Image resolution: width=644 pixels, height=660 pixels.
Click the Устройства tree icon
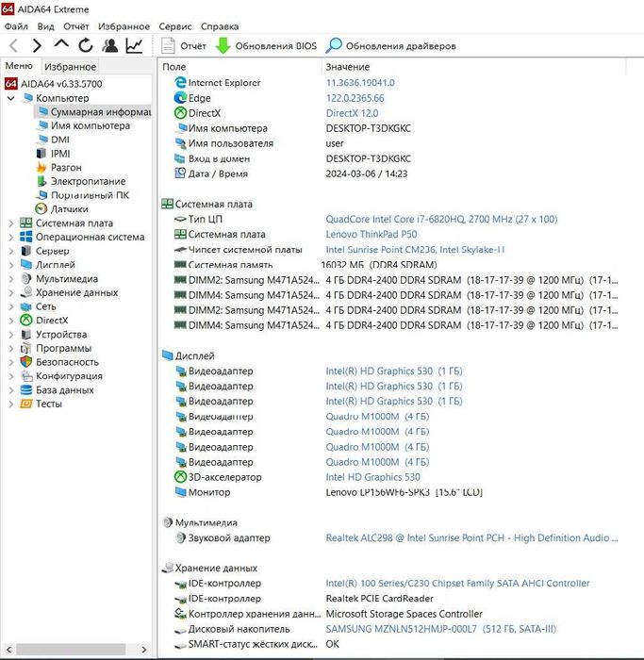26,334
